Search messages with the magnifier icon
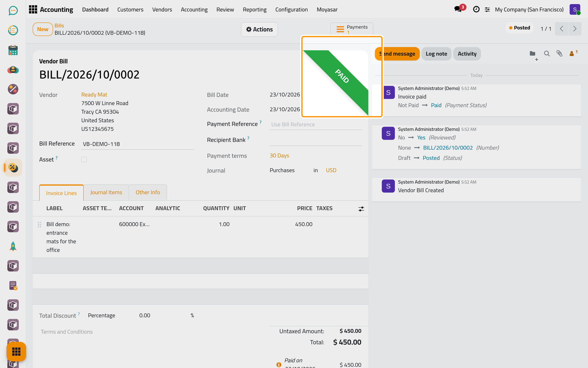Image resolution: width=588 pixels, height=368 pixels. pos(547,54)
